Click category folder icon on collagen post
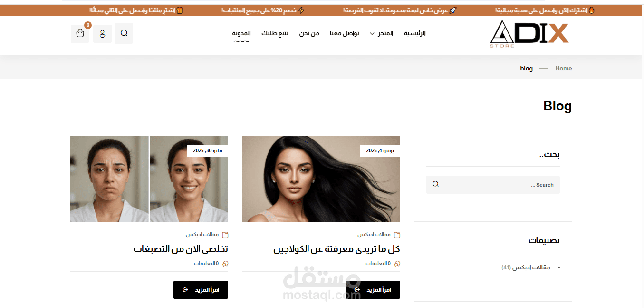The image size is (644, 308). [397, 235]
